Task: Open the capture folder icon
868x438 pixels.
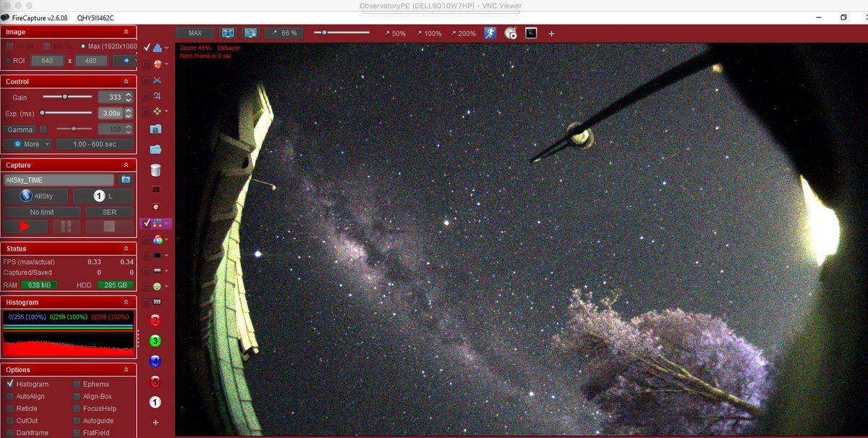Action: tap(156, 149)
